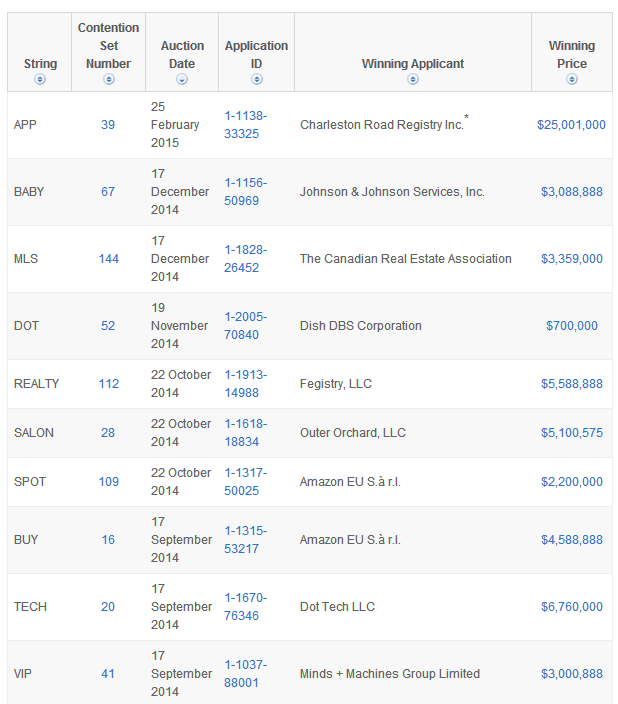Open application ID 1-2005-70840

point(245,326)
